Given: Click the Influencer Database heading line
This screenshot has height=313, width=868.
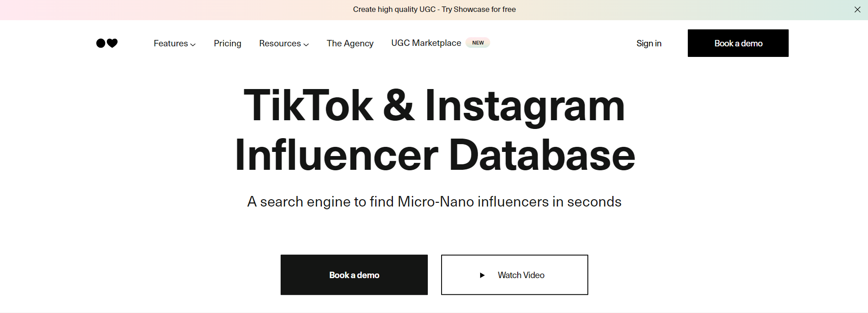Looking at the screenshot, I should pyautogui.click(x=434, y=155).
